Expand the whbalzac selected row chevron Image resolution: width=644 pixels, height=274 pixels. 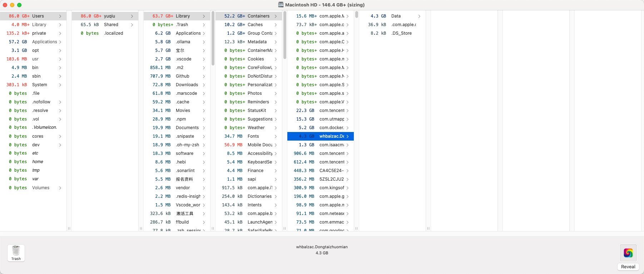point(347,136)
